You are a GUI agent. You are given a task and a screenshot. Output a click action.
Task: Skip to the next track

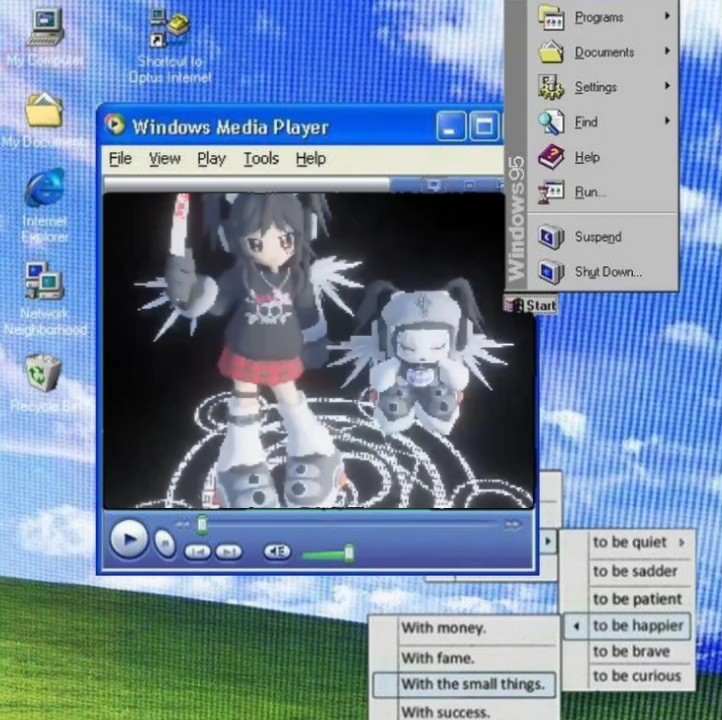pos(229,551)
